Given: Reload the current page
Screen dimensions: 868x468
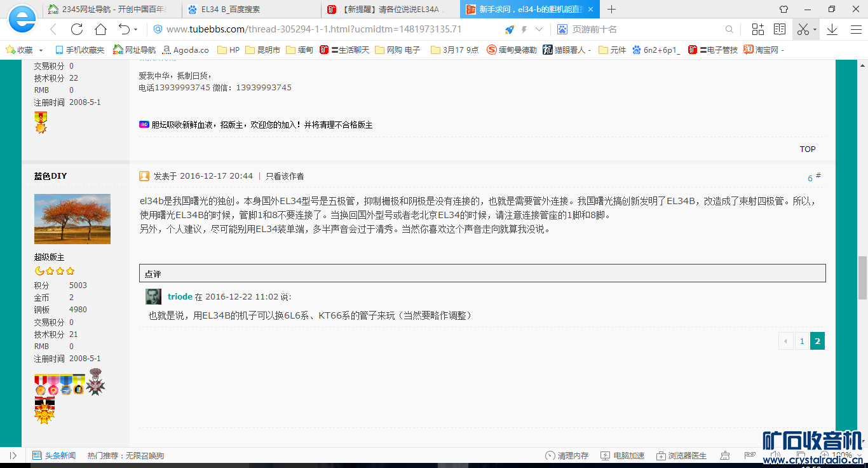Looking at the screenshot, I should pos(77,29).
